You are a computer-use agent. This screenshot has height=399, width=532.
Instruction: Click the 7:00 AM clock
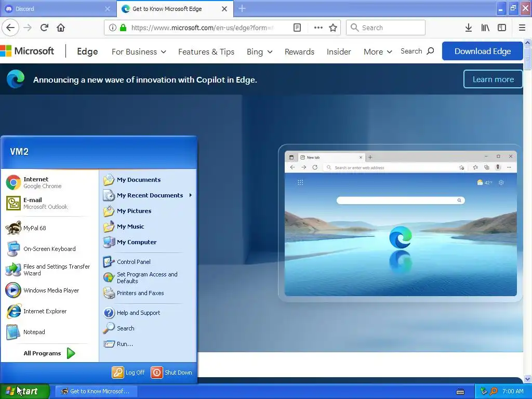coord(513,391)
